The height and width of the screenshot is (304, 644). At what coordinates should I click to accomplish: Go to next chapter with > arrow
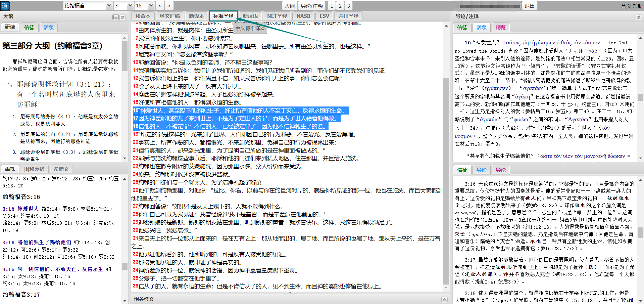(169, 6)
